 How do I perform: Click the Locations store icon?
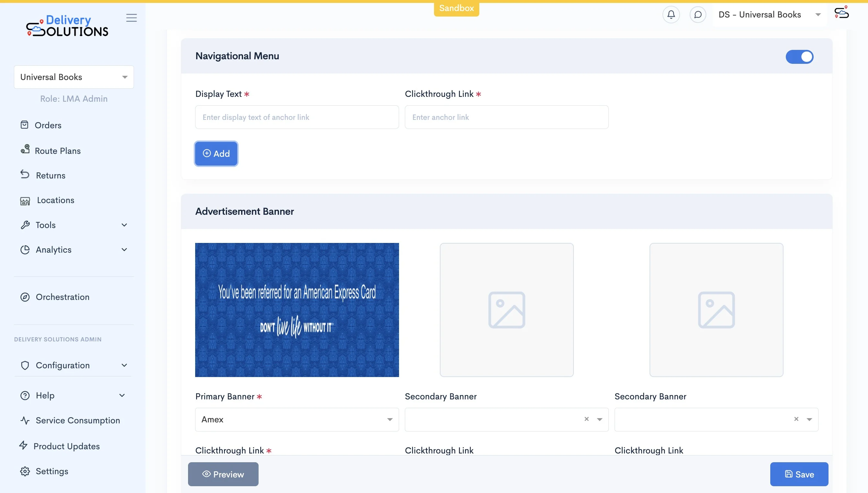tap(25, 201)
